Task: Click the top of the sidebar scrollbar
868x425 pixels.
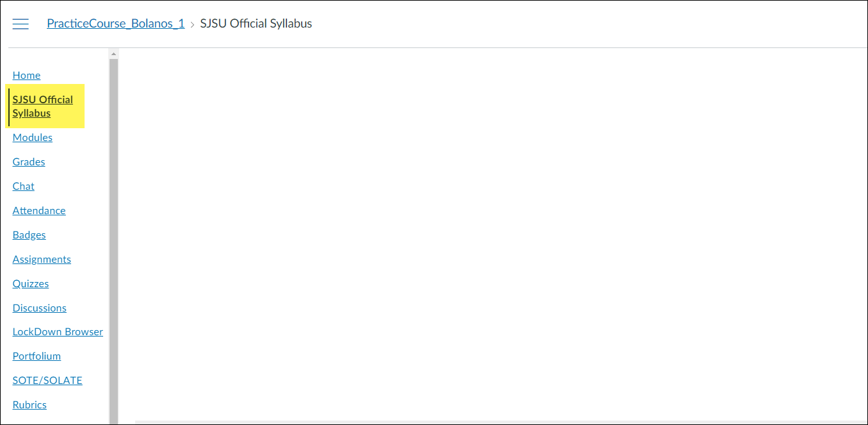Action: click(113, 54)
